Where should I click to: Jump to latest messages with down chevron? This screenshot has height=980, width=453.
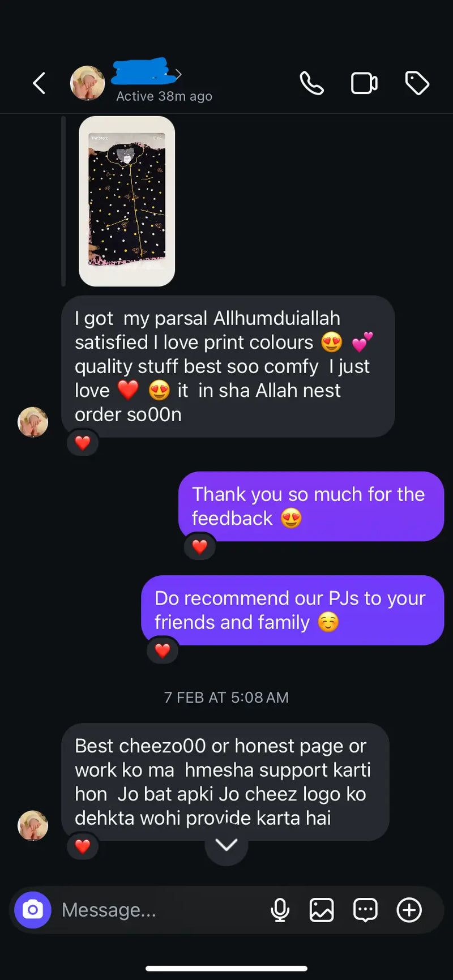[226, 845]
